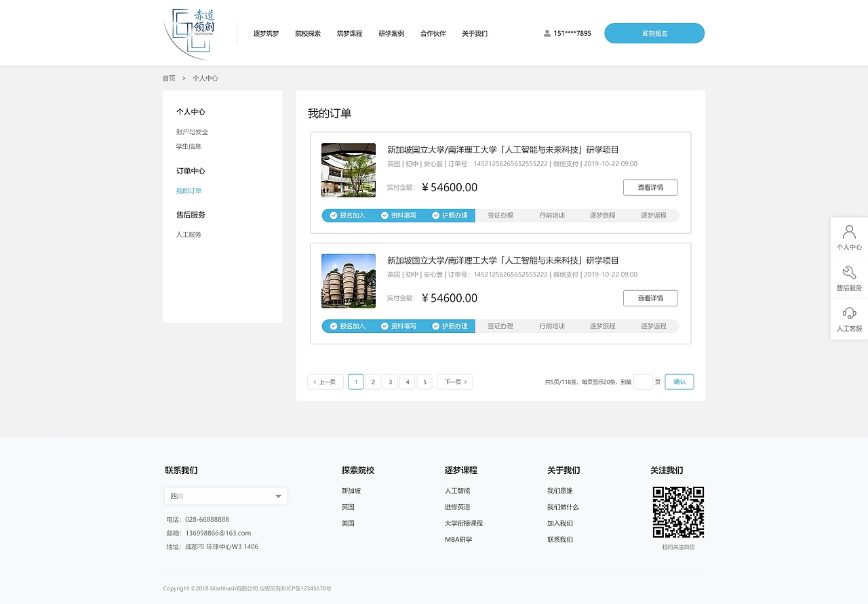The image size is (868, 604).
Task: Select page 3 in pagination
Action: click(x=390, y=382)
